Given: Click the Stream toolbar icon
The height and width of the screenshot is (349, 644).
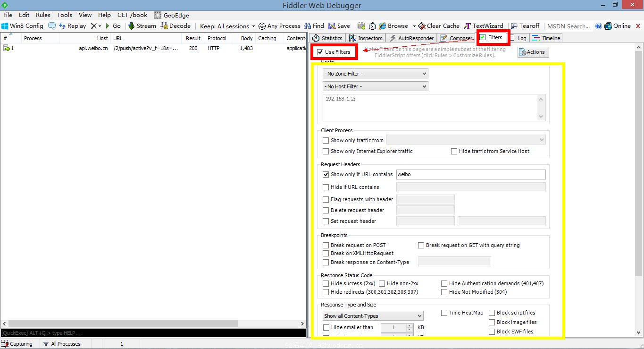Looking at the screenshot, I should [132, 26].
